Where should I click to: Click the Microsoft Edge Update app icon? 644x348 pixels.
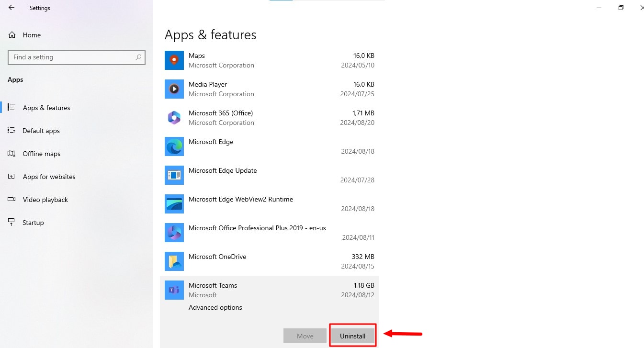tap(174, 175)
